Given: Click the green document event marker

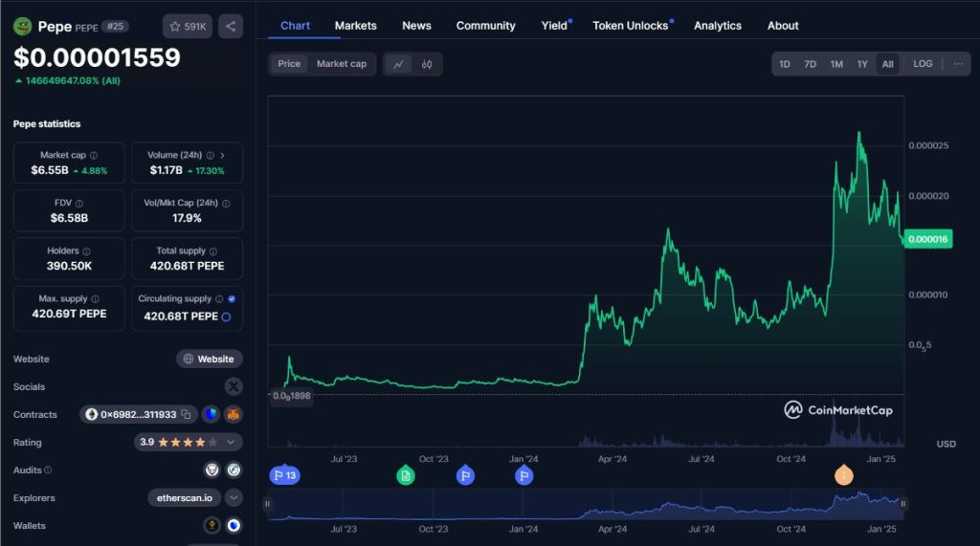Looking at the screenshot, I should pos(406,476).
